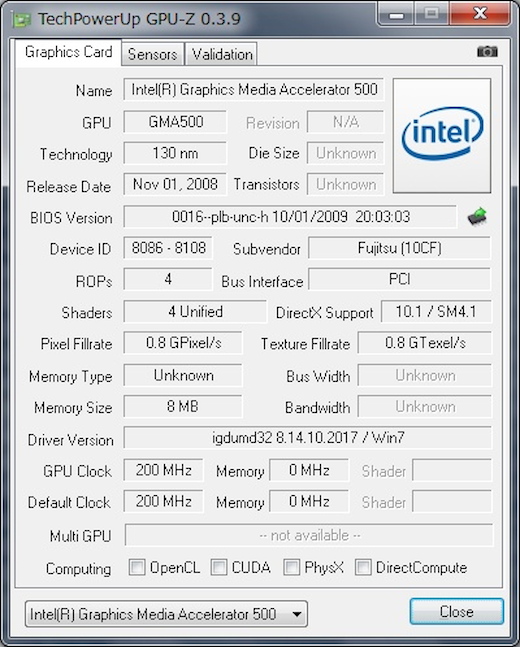Minimize the GPU-Z window
Viewport: 520px width, 647px height.
pos(397,14)
